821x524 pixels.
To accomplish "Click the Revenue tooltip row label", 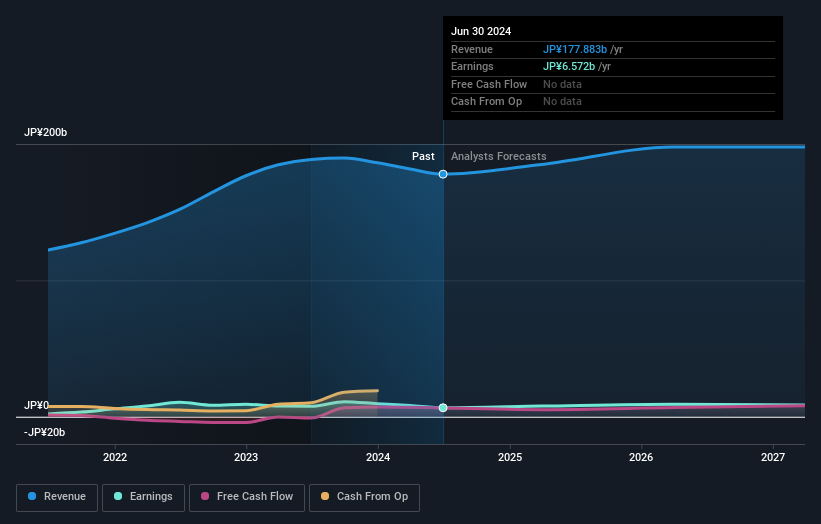I will coord(472,49).
